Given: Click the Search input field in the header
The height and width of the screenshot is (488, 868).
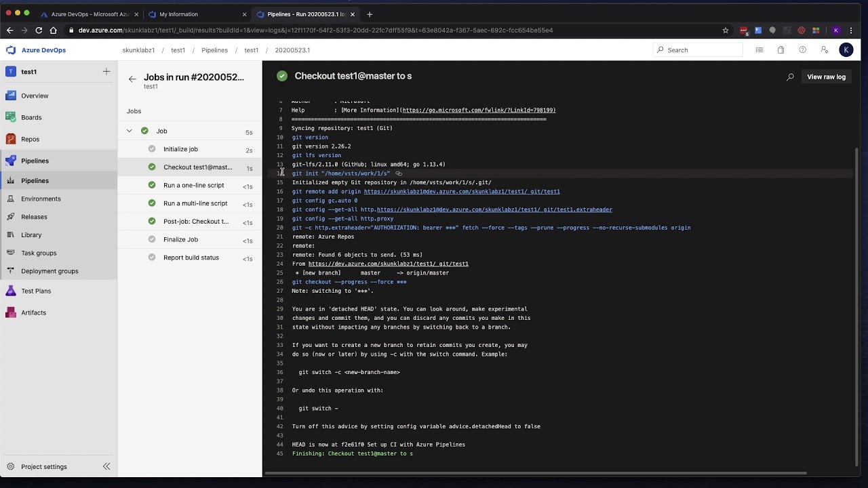Looking at the screenshot, I should [x=702, y=50].
